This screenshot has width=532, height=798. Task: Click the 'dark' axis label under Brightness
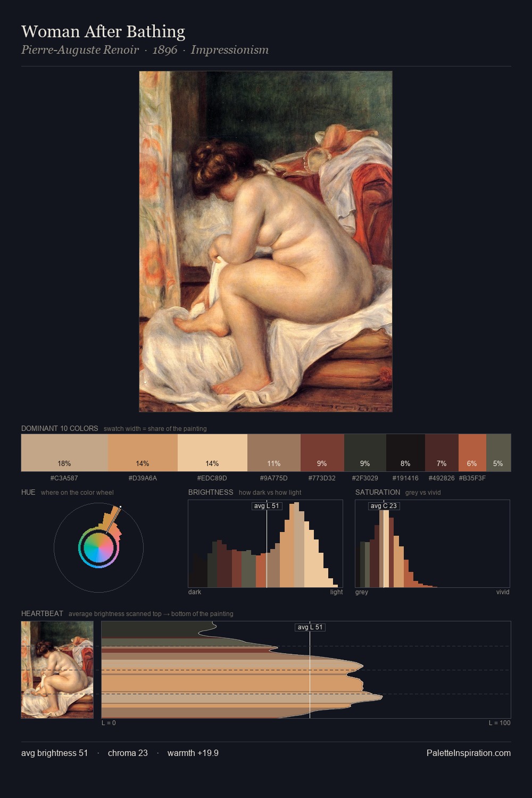tap(195, 592)
